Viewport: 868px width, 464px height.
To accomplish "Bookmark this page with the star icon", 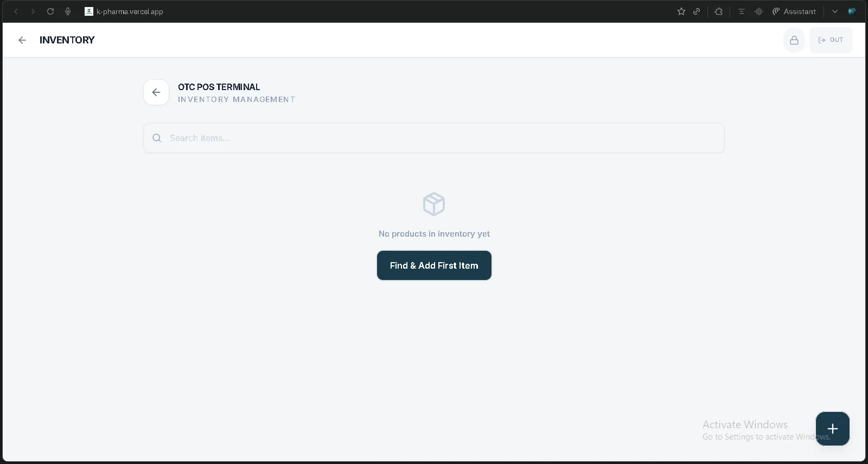I will coord(681,11).
